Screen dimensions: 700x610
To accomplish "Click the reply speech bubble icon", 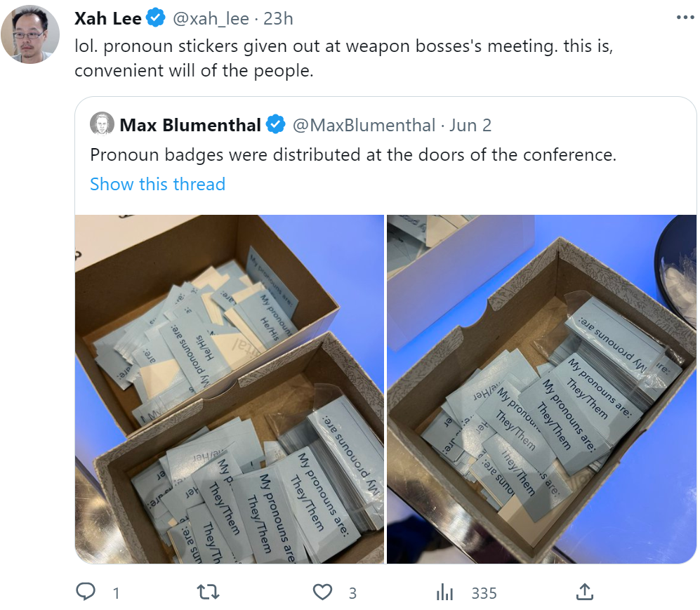I will pos(85,592).
